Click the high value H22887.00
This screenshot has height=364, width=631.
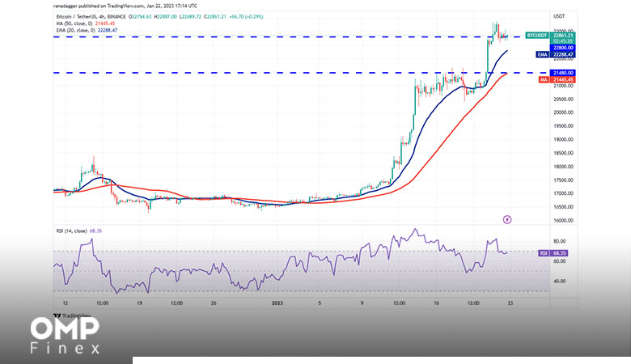[x=165, y=16]
